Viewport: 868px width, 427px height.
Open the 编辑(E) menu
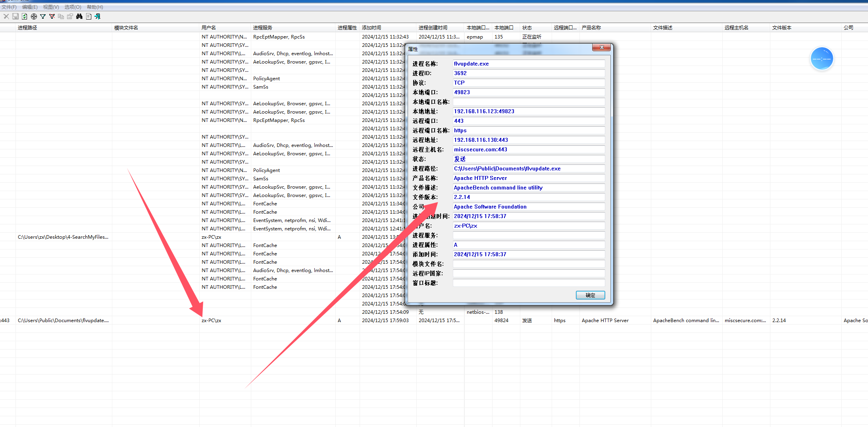tap(30, 7)
